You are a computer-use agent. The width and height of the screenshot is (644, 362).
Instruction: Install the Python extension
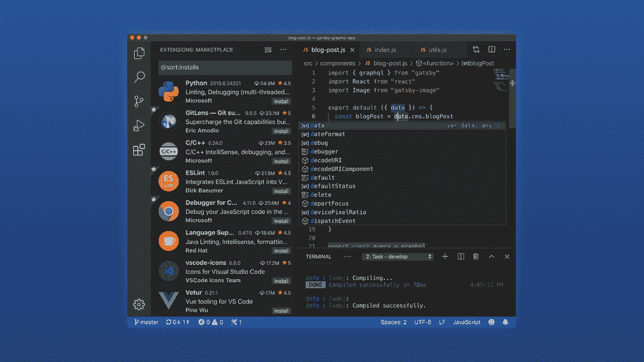coord(281,101)
